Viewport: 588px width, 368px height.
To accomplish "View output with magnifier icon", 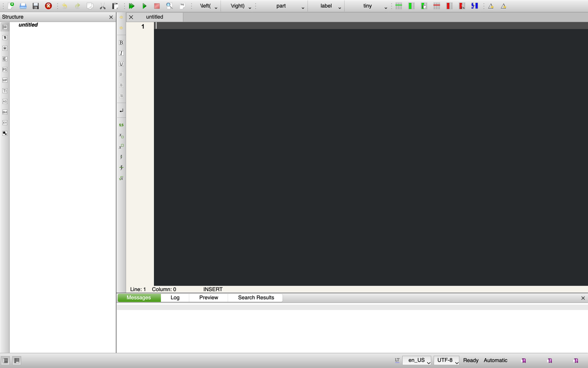I will (x=169, y=6).
